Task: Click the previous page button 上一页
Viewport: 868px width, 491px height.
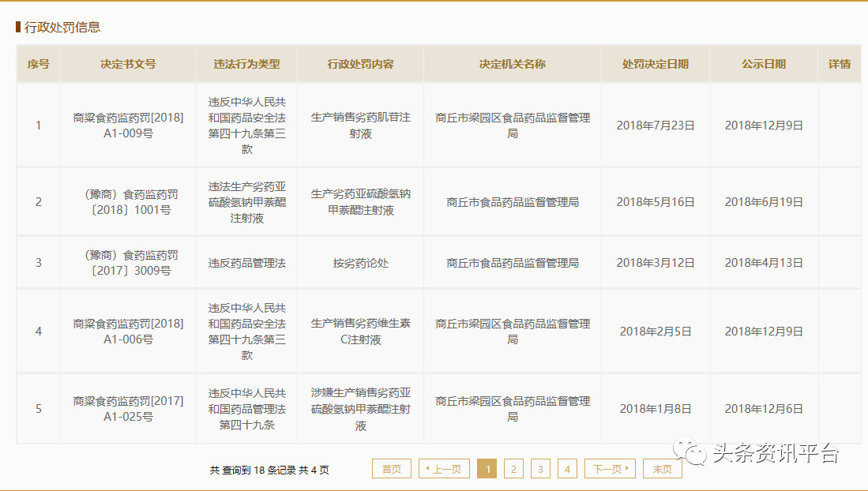Action: point(444,469)
